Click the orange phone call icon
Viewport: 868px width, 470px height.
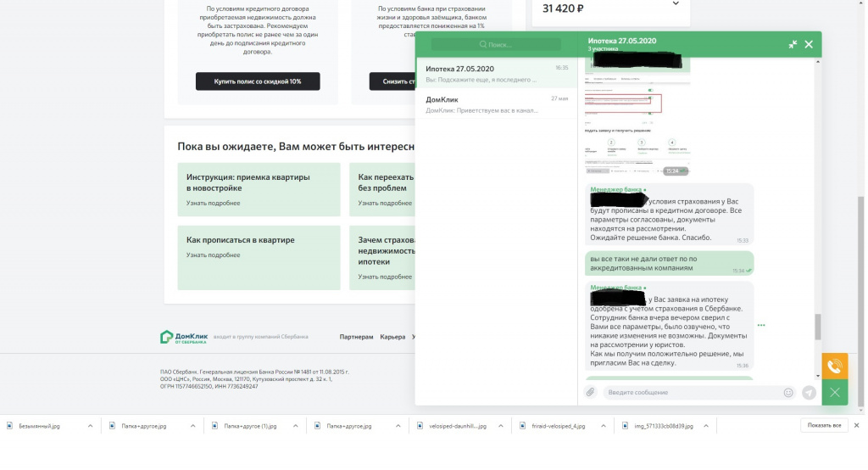click(x=835, y=366)
